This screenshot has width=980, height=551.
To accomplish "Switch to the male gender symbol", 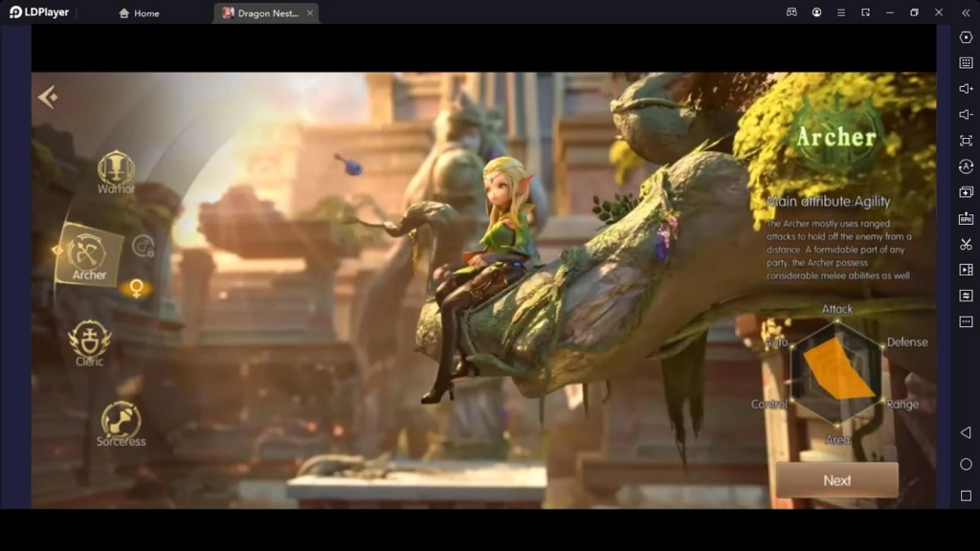I will (x=144, y=246).
